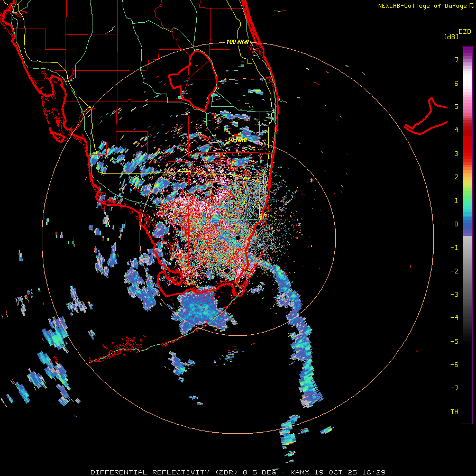This screenshot has height=476, width=476.
Task: Click the DZD product label above colorbar
Action: [x=465, y=32]
